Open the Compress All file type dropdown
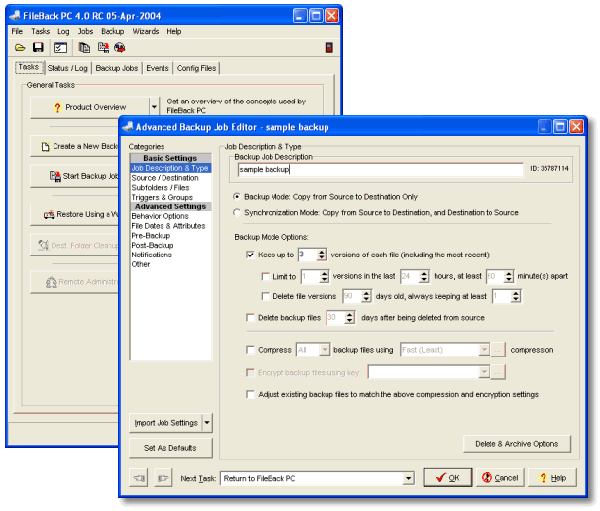The width and height of the screenshot is (600, 511). [x=324, y=350]
